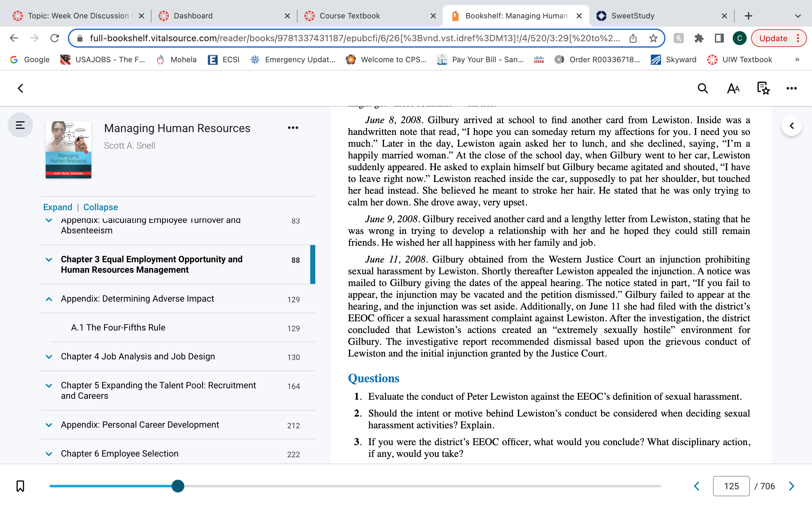View the site info lock icon
The width and height of the screenshot is (812, 508).
click(80, 38)
